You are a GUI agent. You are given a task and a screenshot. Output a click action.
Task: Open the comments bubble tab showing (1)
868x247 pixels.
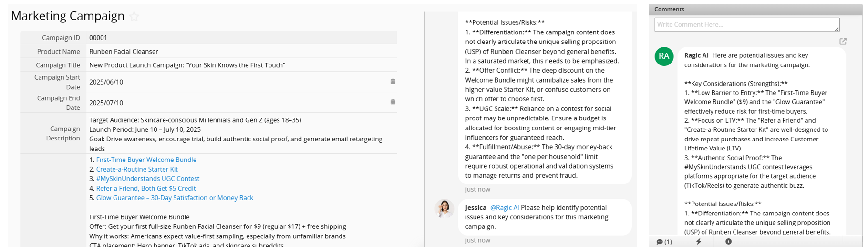point(664,242)
